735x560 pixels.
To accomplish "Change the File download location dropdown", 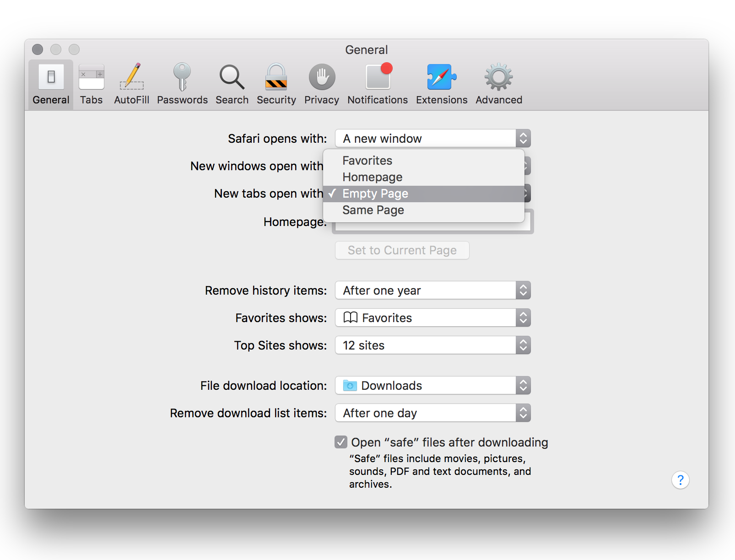I will tap(433, 385).
